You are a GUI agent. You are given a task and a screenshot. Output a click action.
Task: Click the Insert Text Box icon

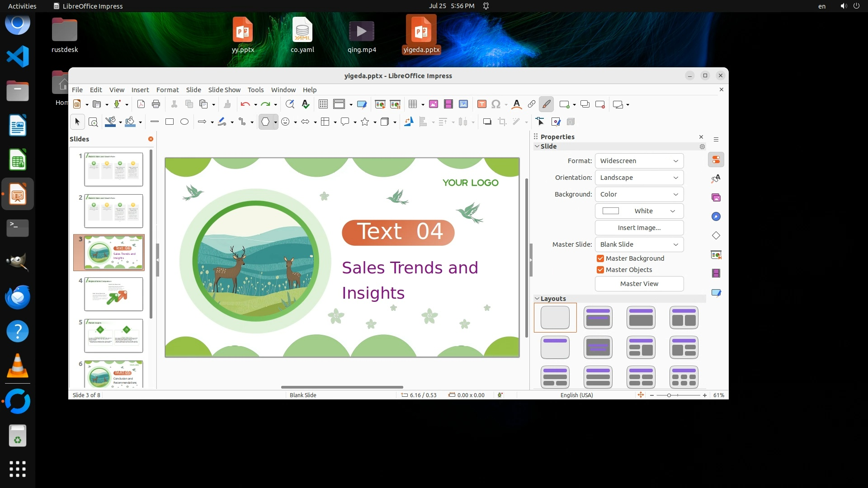pos(482,104)
